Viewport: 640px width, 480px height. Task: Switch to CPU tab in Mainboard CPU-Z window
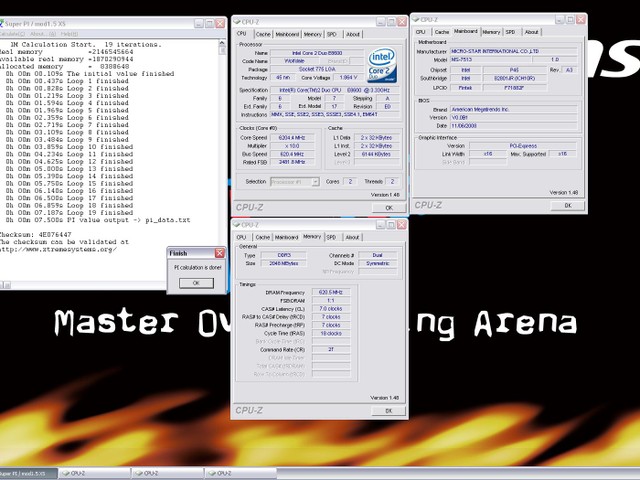point(421,32)
